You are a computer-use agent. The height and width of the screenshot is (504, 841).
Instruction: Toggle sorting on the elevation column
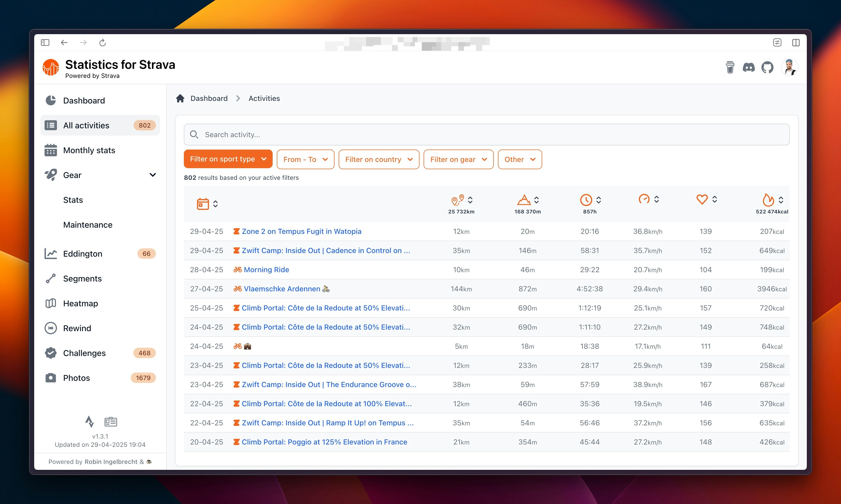tap(537, 200)
